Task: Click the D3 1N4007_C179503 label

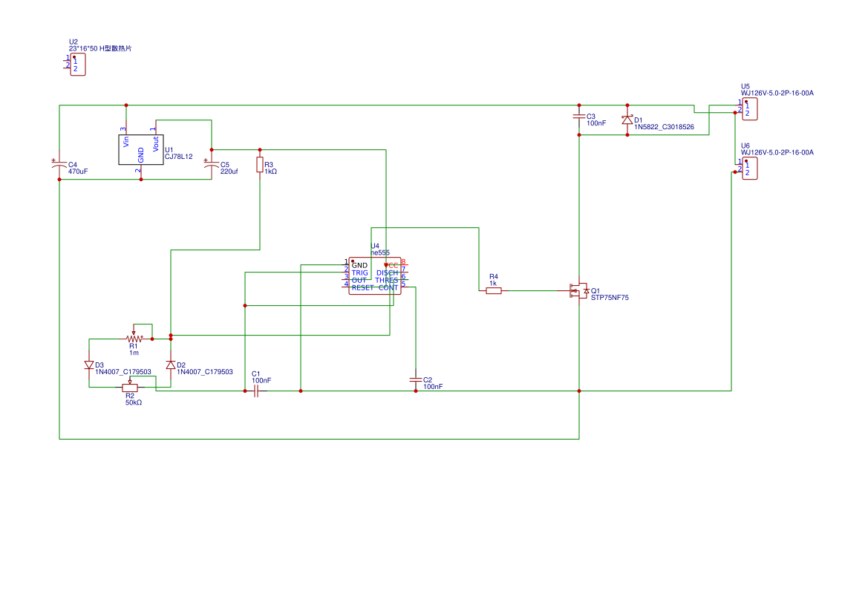Action: 123,372
